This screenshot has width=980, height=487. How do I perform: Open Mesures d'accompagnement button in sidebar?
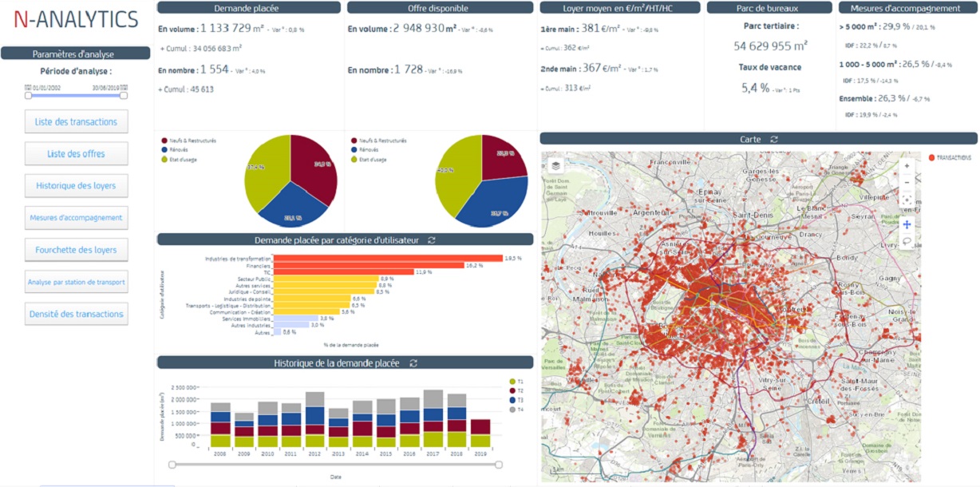tap(76, 217)
